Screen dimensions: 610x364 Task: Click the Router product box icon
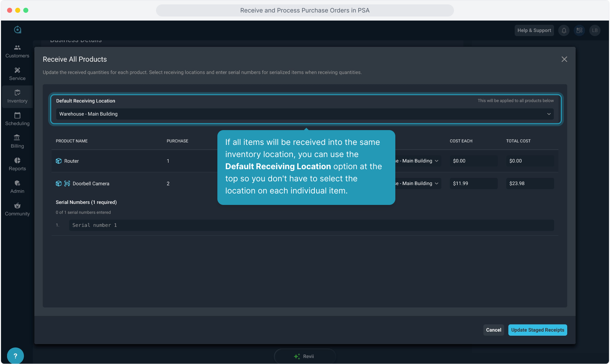coord(59,161)
